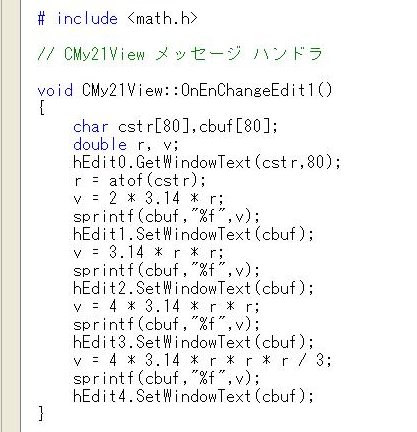Screen dimensions: 417x432
Task: Click the v = 3.14 * r * r line
Action: click(x=148, y=253)
